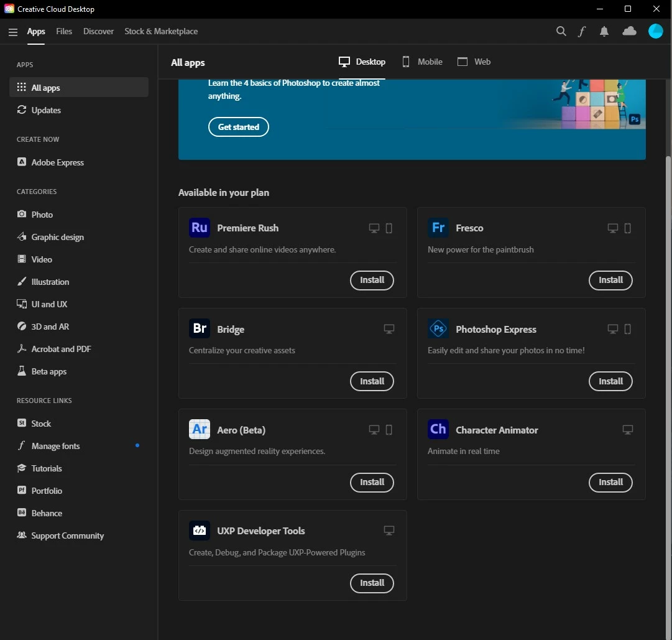Open the hamburger menu icon
This screenshot has width=672, height=640.
click(13, 32)
